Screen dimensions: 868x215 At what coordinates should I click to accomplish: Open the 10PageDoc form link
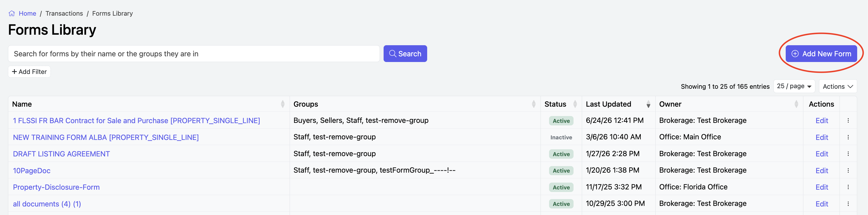pyautogui.click(x=32, y=171)
